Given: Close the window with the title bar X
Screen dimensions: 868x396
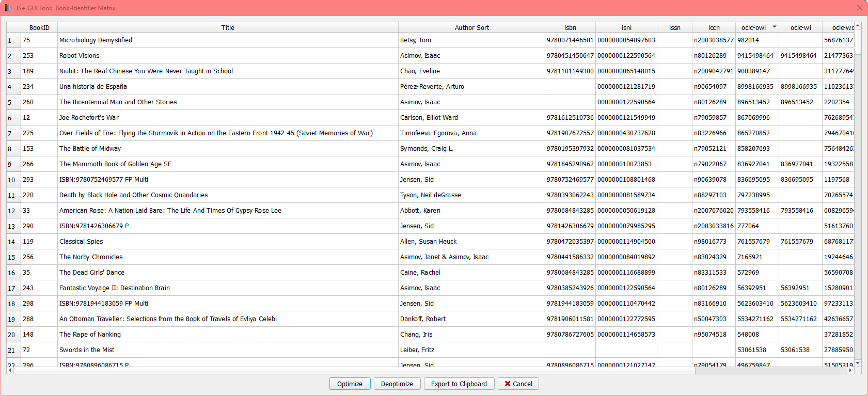Looking at the screenshot, I should [859, 8].
